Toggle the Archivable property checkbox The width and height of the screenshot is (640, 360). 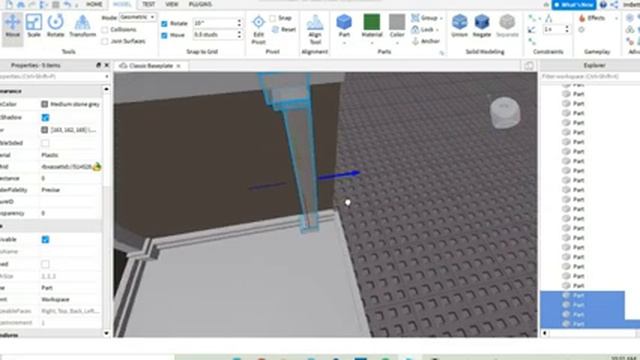tap(45, 240)
